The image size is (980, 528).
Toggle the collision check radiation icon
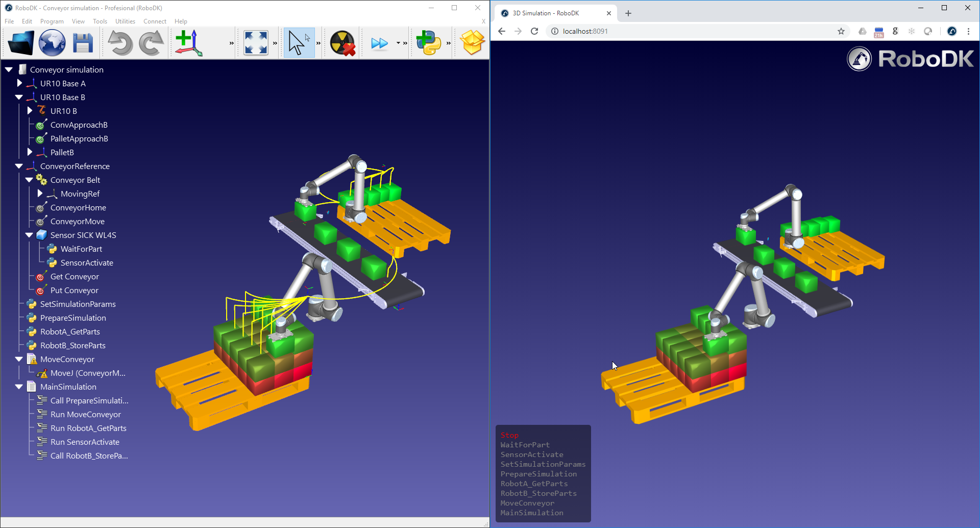click(342, 43)
